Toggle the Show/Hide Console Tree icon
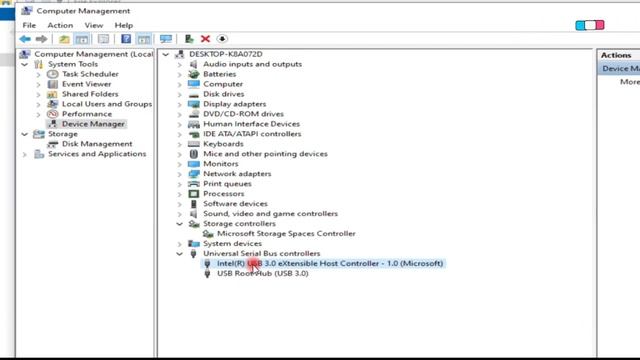 [x=82, y=39]
